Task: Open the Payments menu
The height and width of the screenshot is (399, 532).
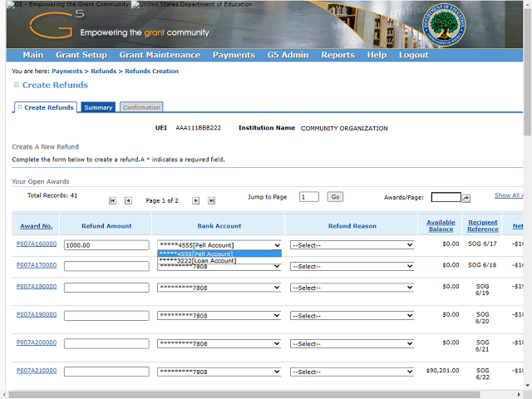Action: (x=234, y=55)
